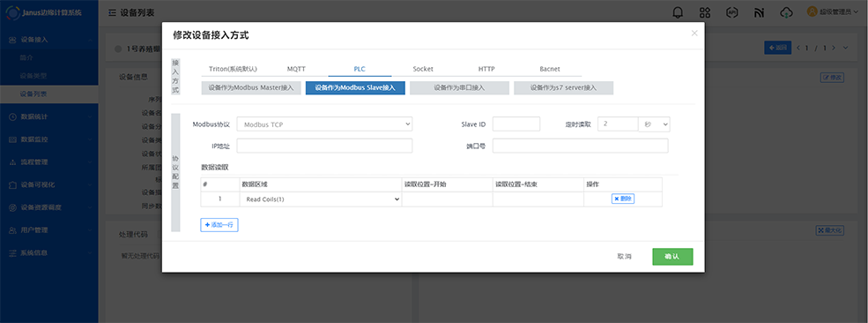Image resolution: width=868 pixels, height=323 pixels.
Task: Focus the 读取位置-结束 cell in row 1
Action: click(x=538, y=199)
